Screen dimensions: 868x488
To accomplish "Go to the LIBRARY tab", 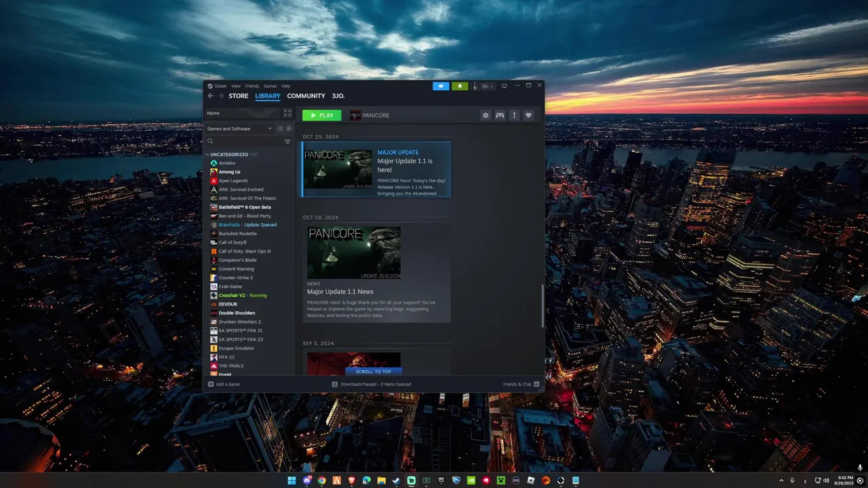I will click(x=268, y=96).
